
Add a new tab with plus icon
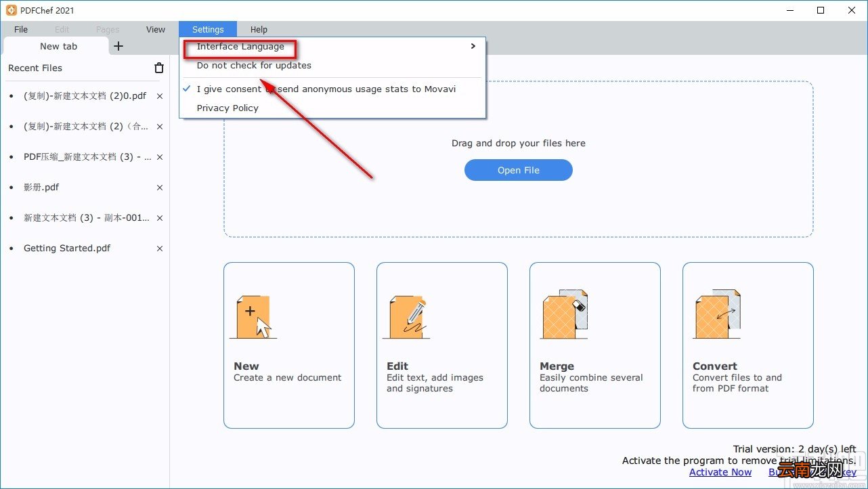tap(118, 46)
